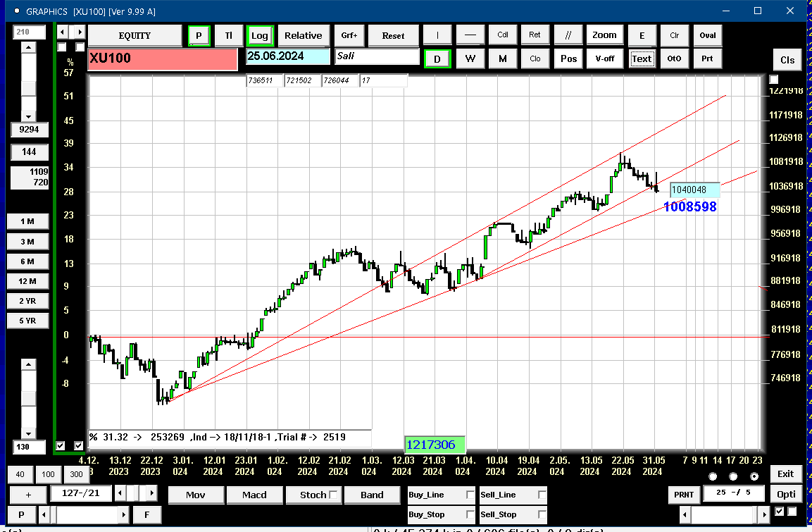Click the Cdl chart type button

503,35
